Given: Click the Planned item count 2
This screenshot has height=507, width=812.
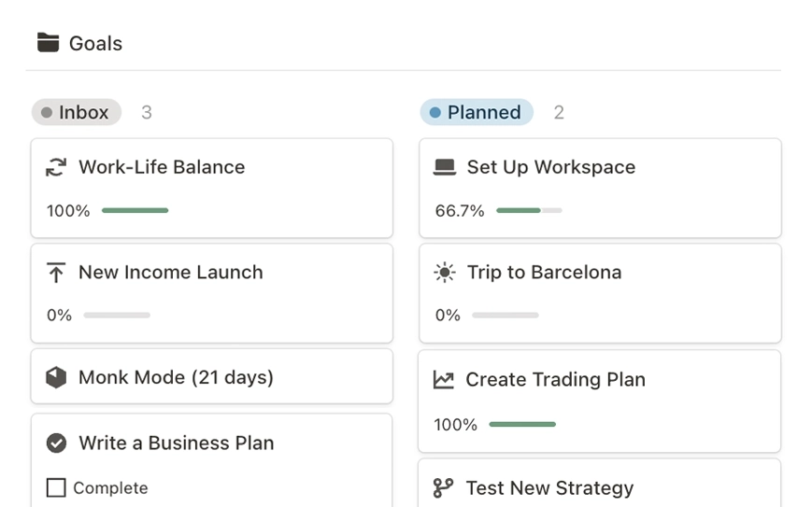Looking at the screenshot, I should pyautogui.click(x=559, y=112).
